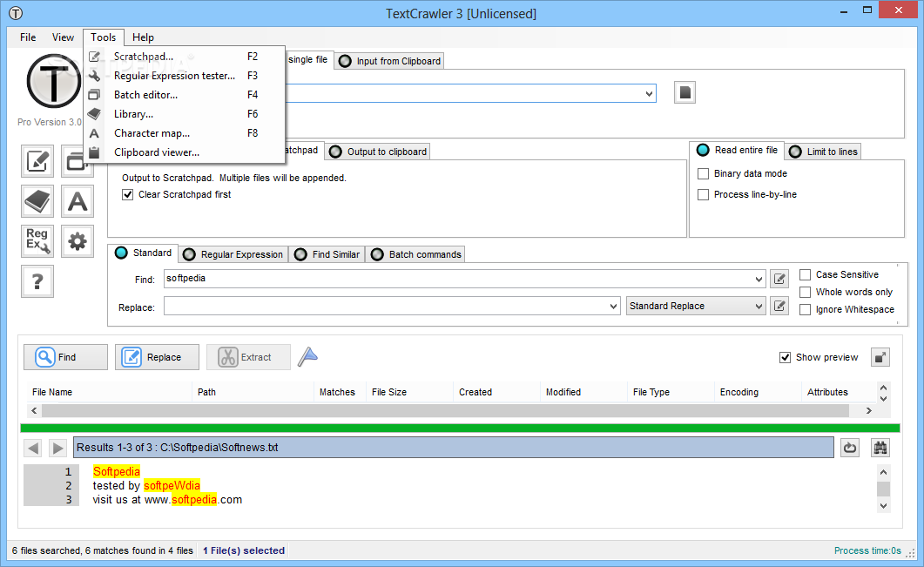Viewport: 924px width, 567px height.
Task: Click the expand preview icon near Show preview
Action: pyautogui.click(x=880, y=357)
